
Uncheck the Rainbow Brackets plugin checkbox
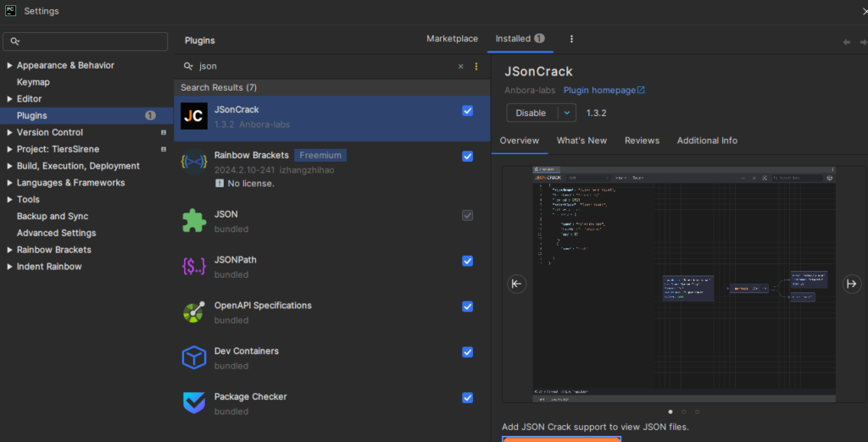[468, 156]
